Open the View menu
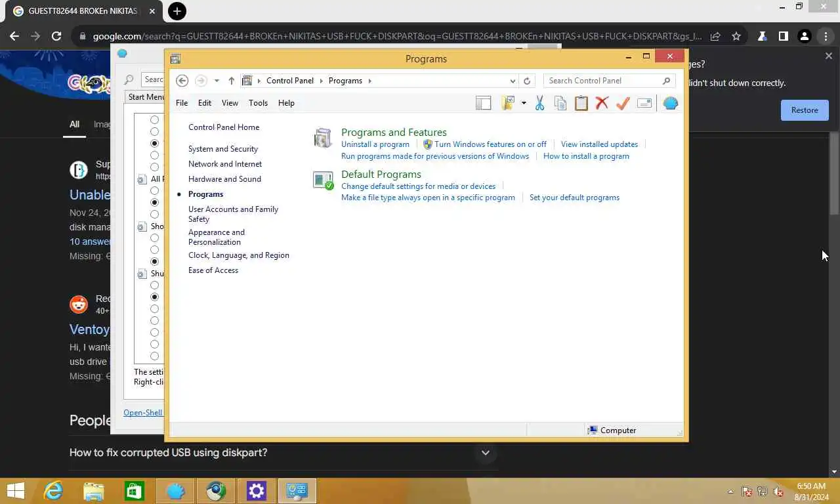Viewport: 840px width, 504px height. [x=230, y=103]
